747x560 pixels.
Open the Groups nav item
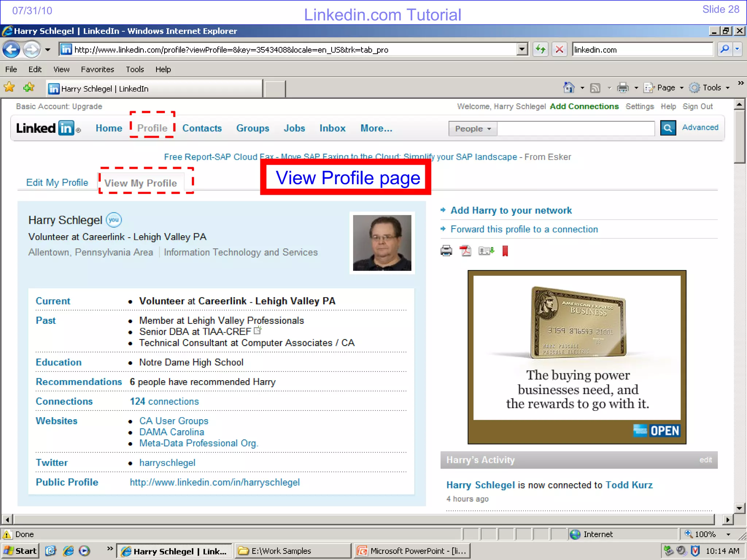click(x=252, y=128)
